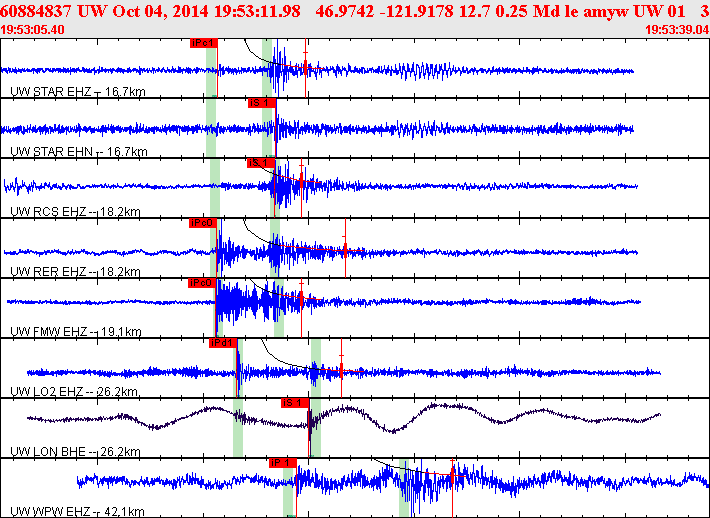
Task: Click the station label UW STAR EHN -- 16.7km
Action: pos(79,151)
